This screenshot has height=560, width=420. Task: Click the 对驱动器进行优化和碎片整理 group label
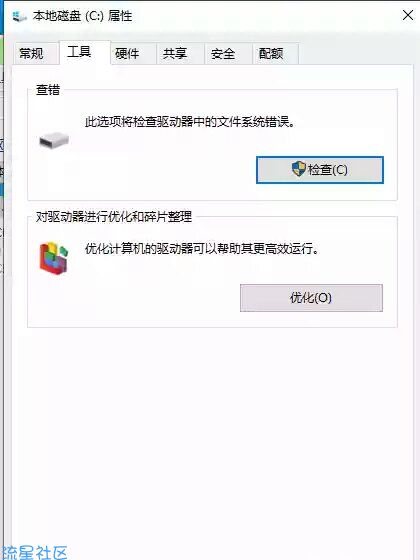click(114, 217)
